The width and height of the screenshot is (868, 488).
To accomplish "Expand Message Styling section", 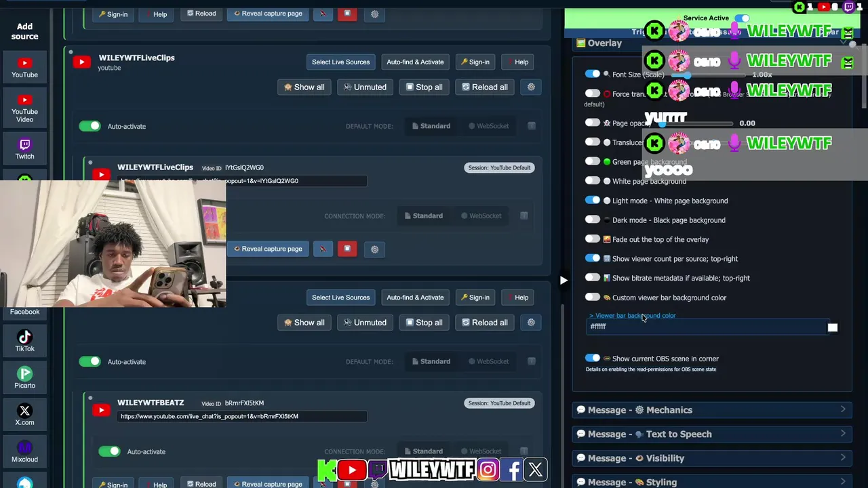I will coord(712,482).
